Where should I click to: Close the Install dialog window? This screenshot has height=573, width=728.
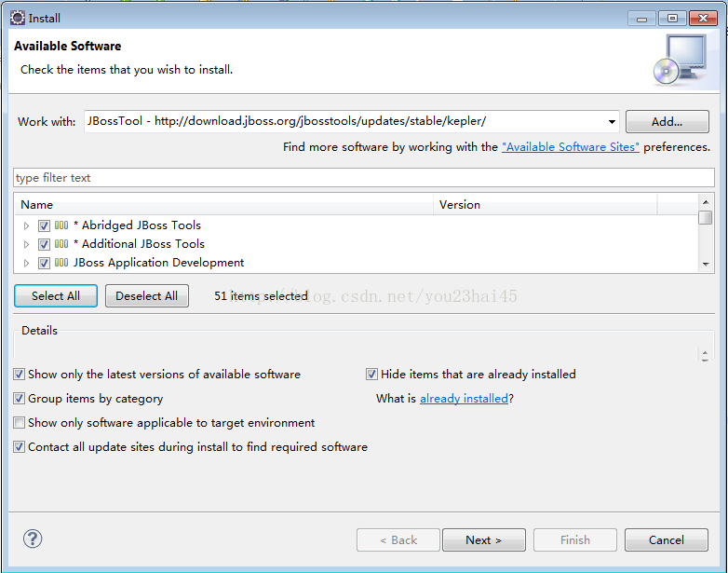704,19
